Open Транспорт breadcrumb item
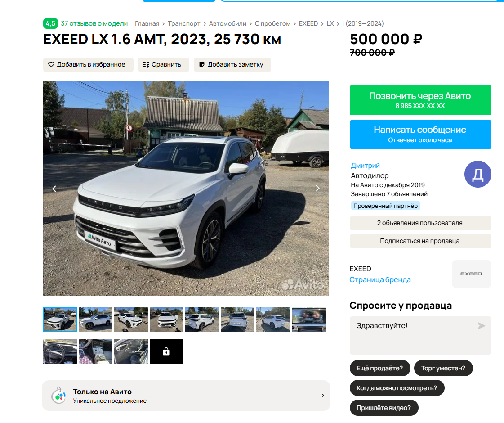The height and width of the screenshot is (423, 504). (184, 23)
